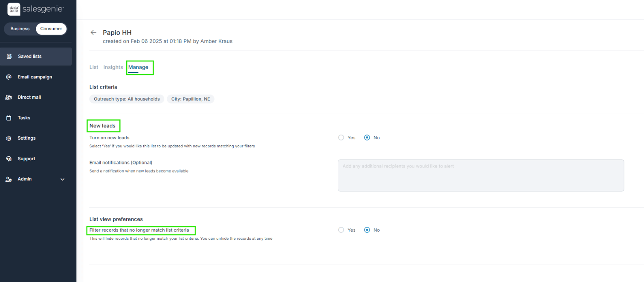Select No for Turn on new leads
644x282 pixels.
(367, 138)
